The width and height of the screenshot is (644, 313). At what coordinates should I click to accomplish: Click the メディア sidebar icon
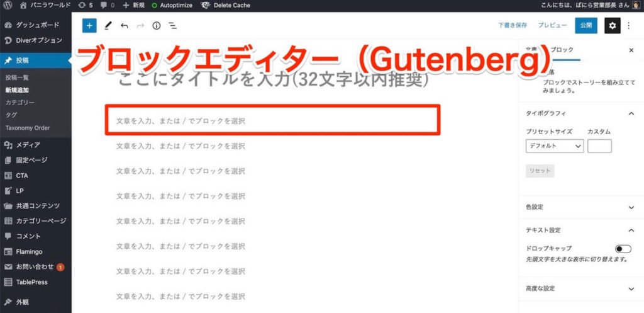tap(8, 145)
